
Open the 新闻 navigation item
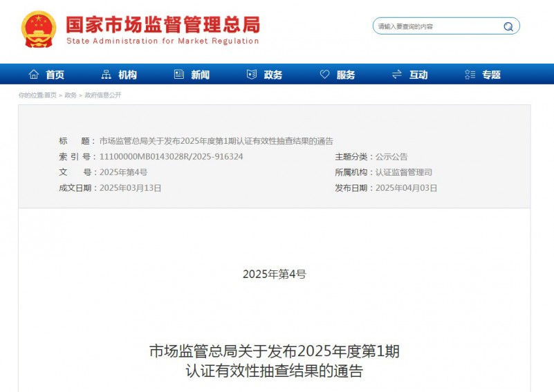[201, 75]
